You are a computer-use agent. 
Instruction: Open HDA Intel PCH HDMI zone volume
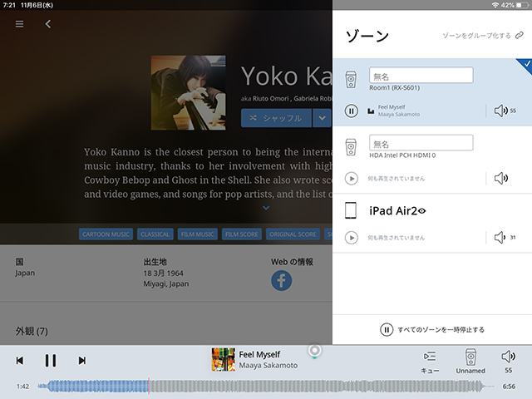[x=500, y=178]
